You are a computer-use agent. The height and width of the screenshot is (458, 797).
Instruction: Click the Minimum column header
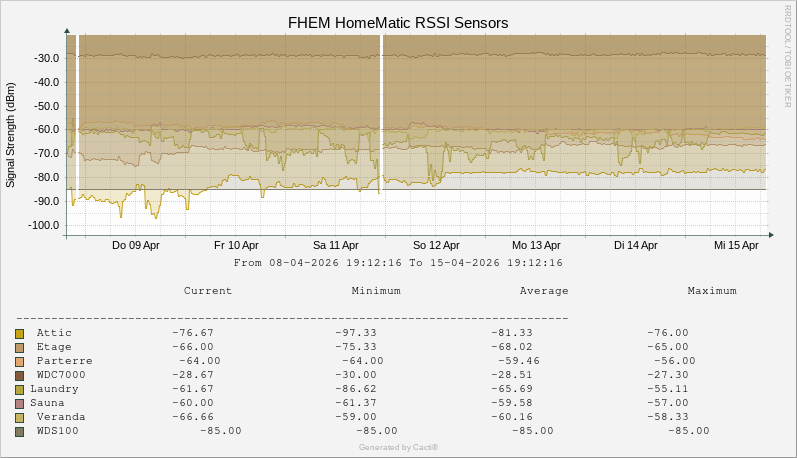pos(376,291)
